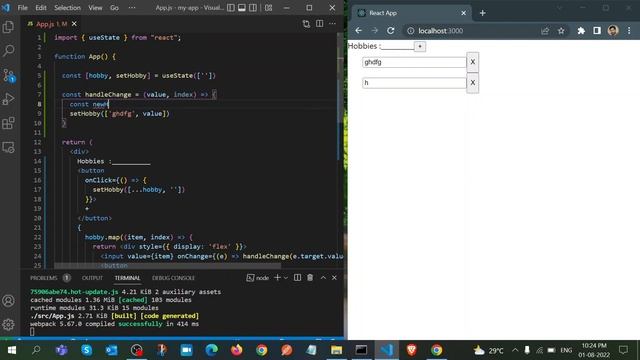Remove the 'h' hobby with X
The image size is (640, 360).
click(x=473, y=83)
